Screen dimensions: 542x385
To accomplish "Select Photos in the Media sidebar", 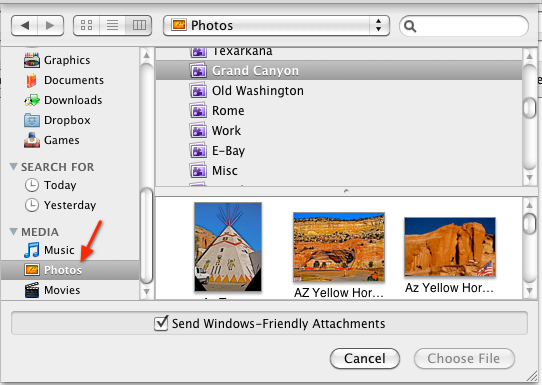I will [x=70, y=270].
